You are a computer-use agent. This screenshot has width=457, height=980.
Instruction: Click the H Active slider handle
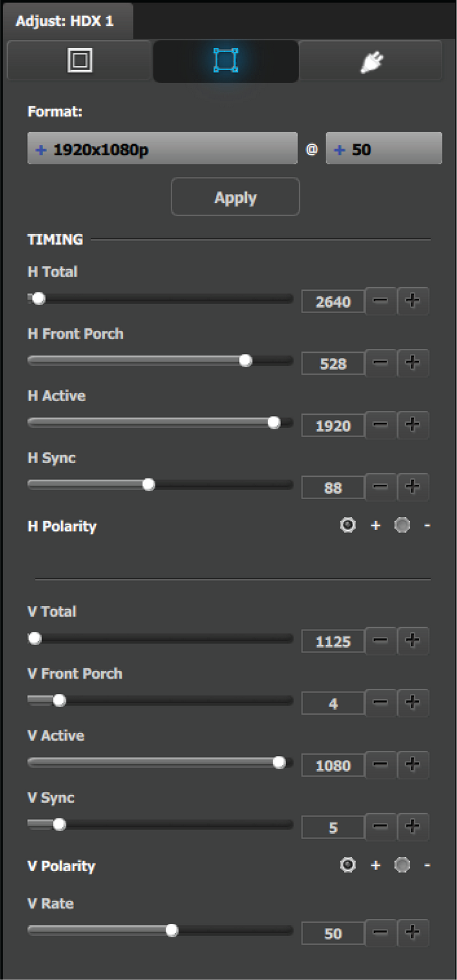(274, 422)
